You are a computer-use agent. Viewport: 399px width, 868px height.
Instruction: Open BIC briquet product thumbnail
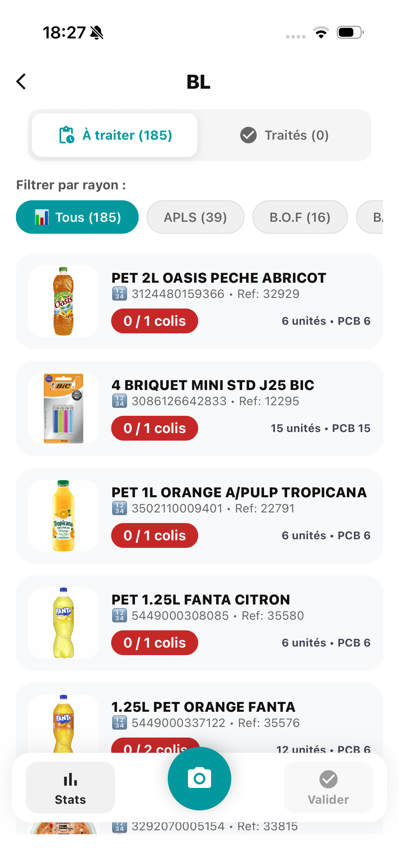click(63, 409)
